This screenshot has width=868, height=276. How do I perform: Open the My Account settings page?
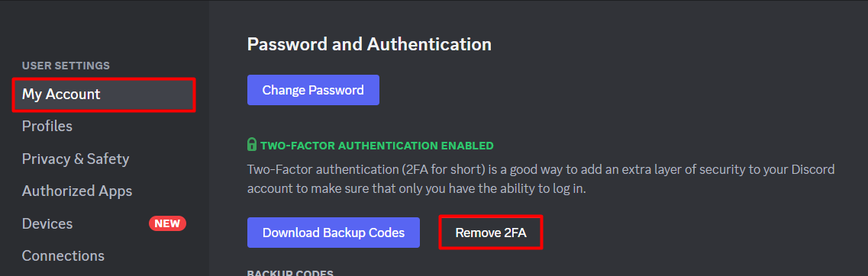104,95
